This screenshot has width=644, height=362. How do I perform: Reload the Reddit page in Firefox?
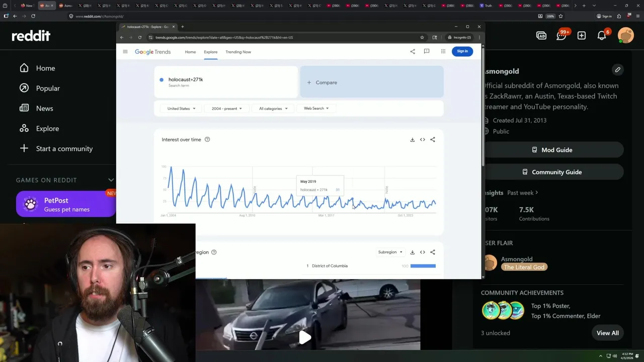tap(33, 16)
